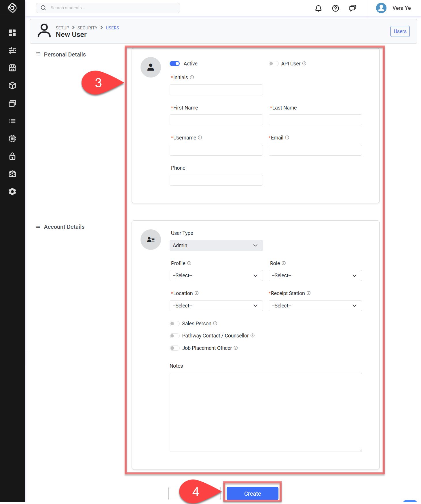
Task: Open the dashboard grid icon in sidebar
Action: pyautogui.click(x=12, y=33)
